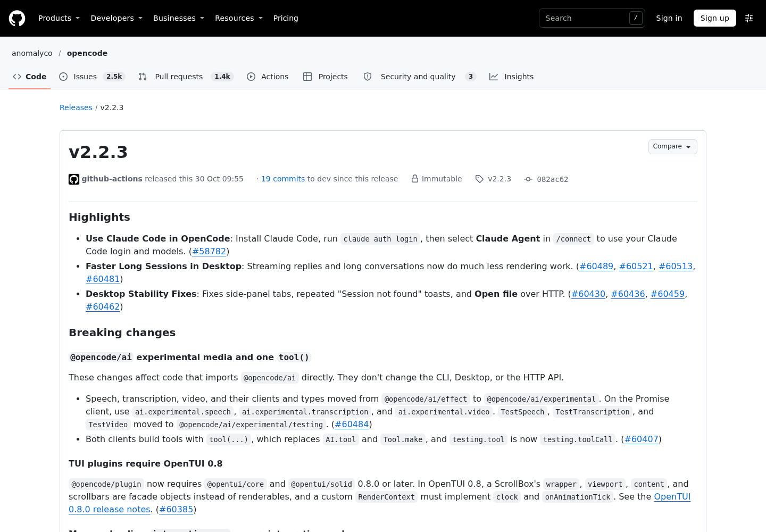This screenshot has width=766, height=532.
Task: Click the GitHub logo icon
Action: (x=17, y=18)
